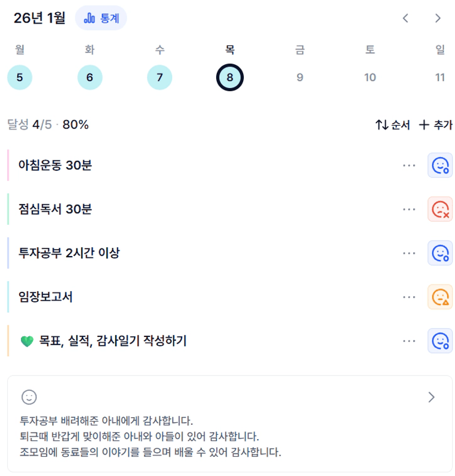Toggle the 투자공부 2시간 이상 status icon

[440, 253]
